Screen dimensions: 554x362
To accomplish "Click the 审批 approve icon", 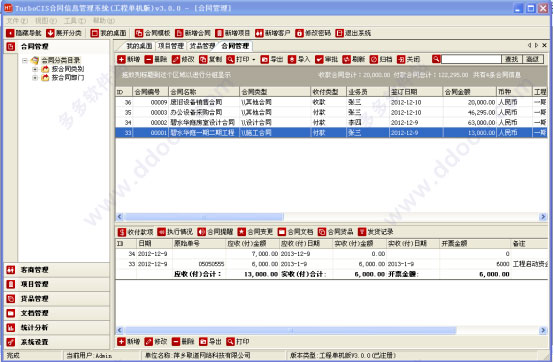I will coord(319,59).
